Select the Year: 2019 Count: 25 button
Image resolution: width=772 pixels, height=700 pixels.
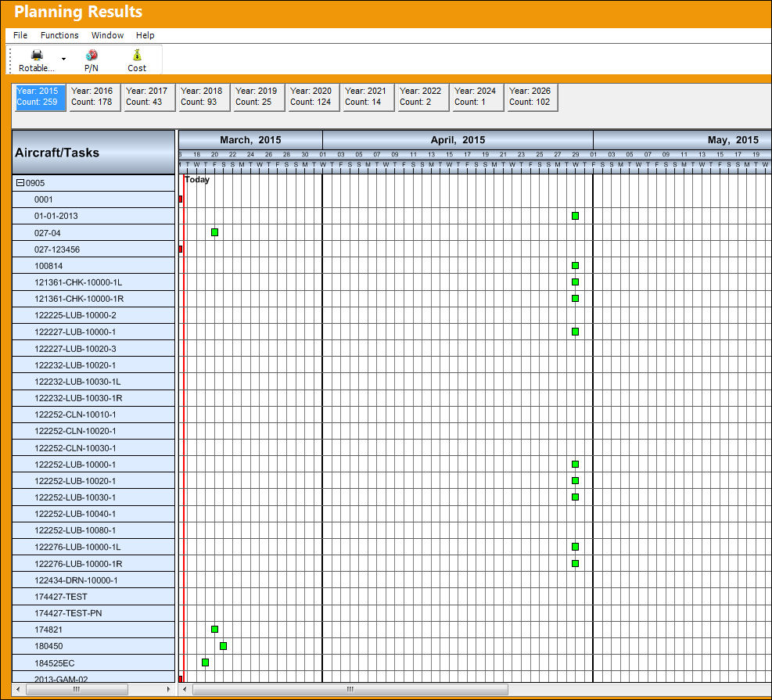point(259,97)
